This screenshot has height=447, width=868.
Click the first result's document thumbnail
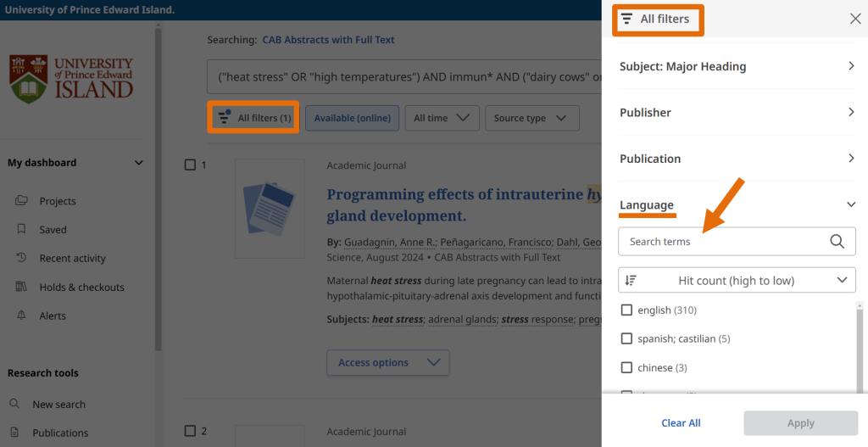(x=270, y=209)
